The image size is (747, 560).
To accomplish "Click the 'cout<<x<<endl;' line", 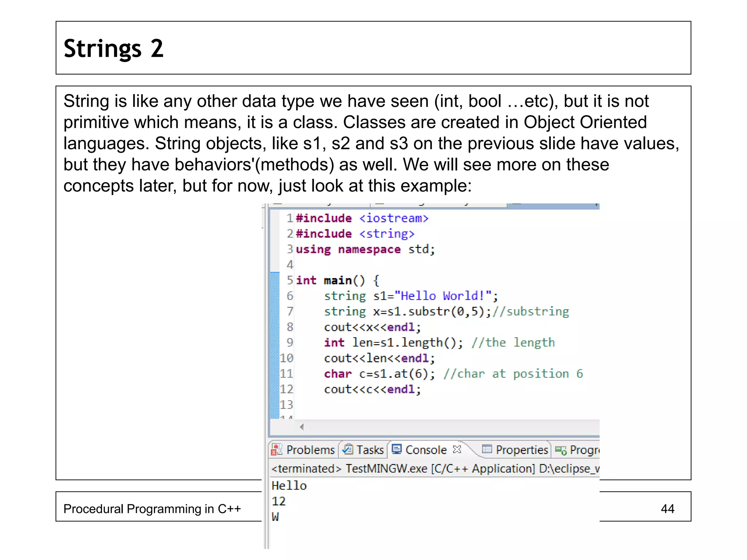I will click(x=372, y=327).
